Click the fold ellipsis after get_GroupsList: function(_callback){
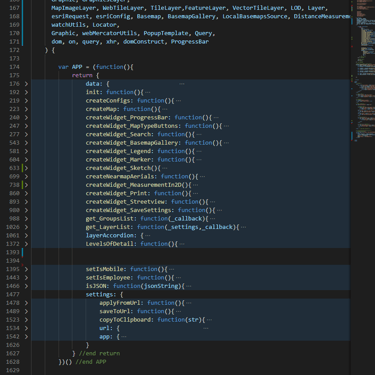Viewport: 375px width, 375px height. (213, 219)
